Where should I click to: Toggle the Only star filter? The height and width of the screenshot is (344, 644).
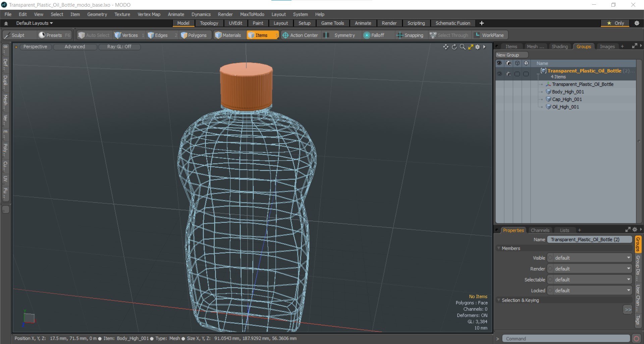[615, 23]
